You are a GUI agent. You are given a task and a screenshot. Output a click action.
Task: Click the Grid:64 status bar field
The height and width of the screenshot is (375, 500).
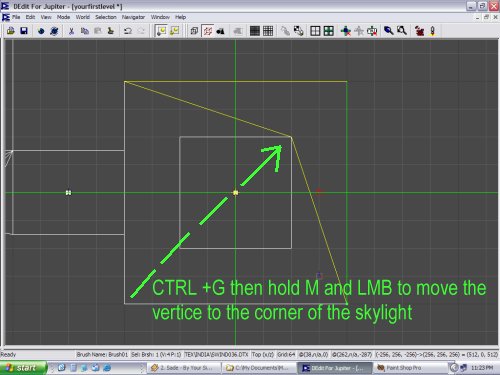point(286,354)
